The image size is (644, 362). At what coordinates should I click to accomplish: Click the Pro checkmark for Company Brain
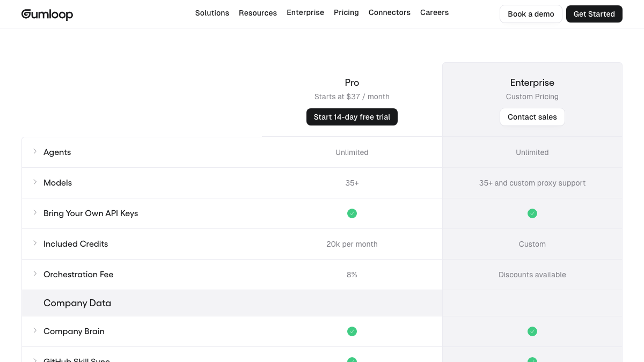point(352,331)
